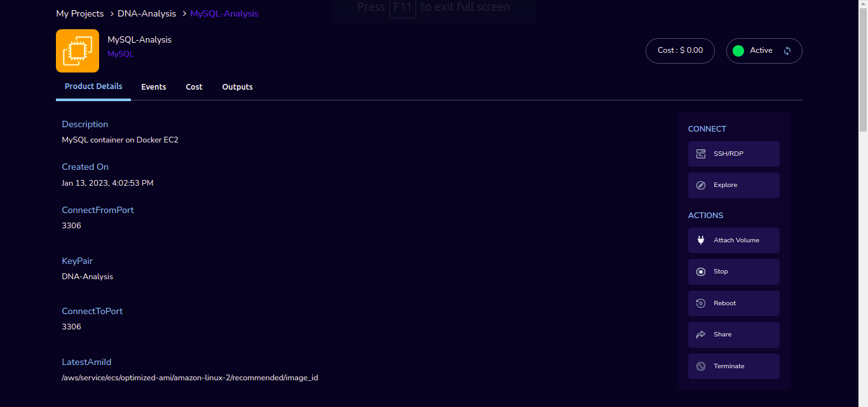The width and height of the screenshot is (868, 407).
Task: Click the Explore compass icon
Action: pyautogui.click(x=701, y=185)
